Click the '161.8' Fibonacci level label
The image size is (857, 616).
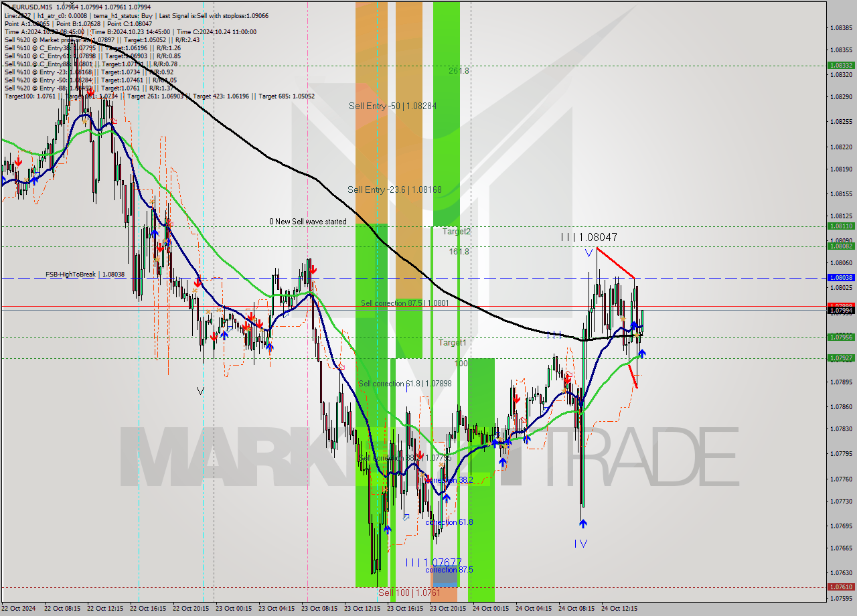[459, 251]
